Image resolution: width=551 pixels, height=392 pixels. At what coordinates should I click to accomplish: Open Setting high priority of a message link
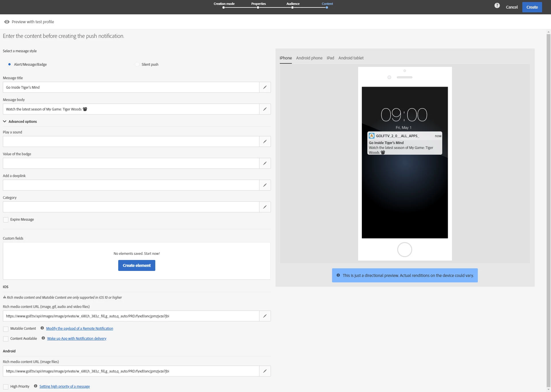coord(65,387)
